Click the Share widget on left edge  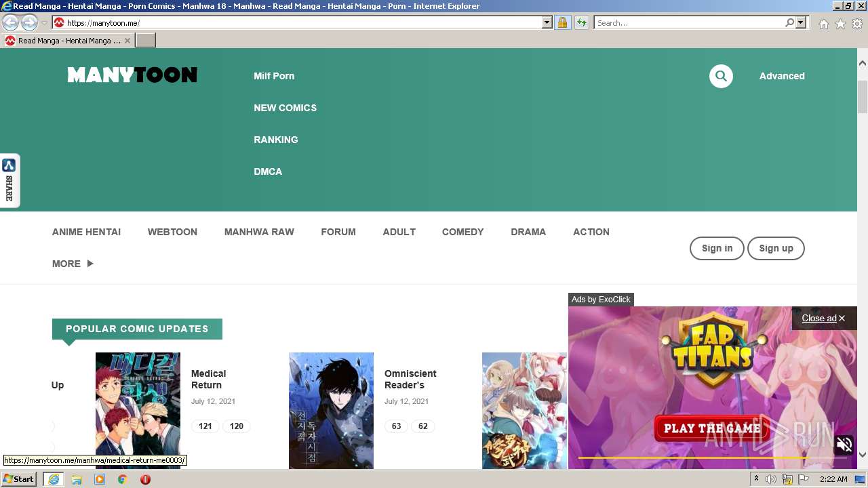tap(9, 180)
